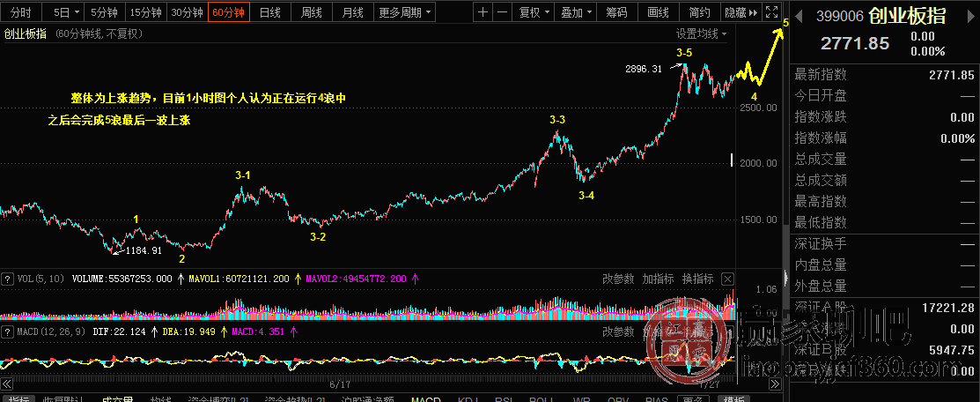Click the 399006 index code

839,16
